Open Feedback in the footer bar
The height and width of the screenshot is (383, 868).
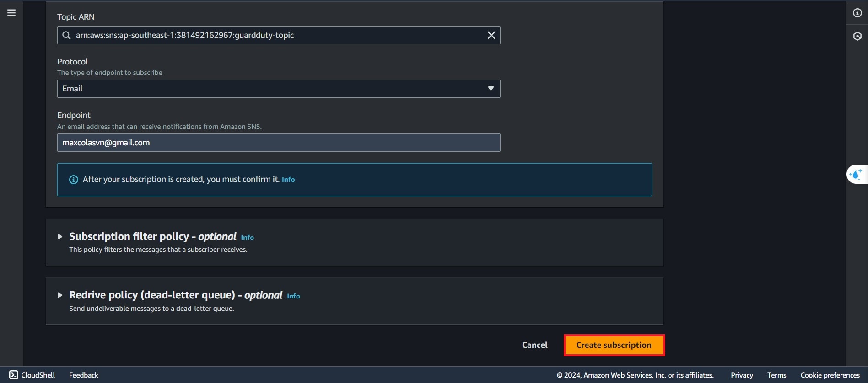[84, 375]
